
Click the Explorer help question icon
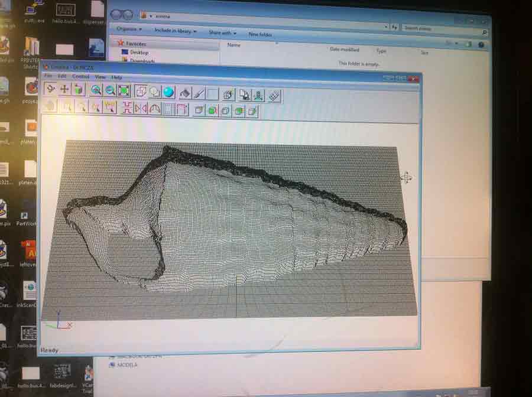[481, 45]
